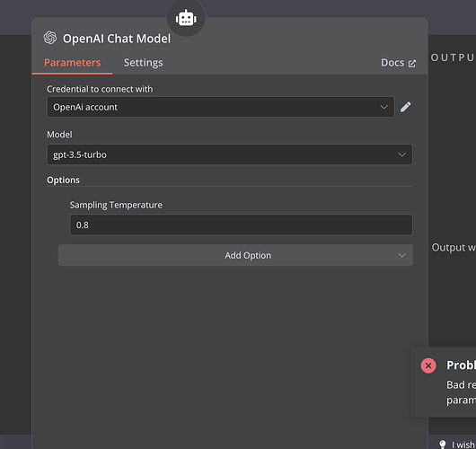Viewport: 476px width, 449px height.
Task: Click the lightbulb icon near 'I wish'
Action: [x=442, y=445]
